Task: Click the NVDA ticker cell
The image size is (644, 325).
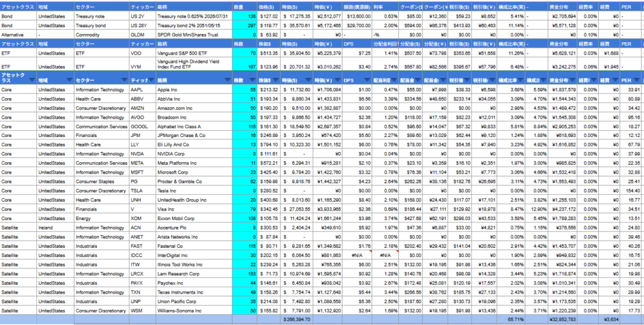Action: click(x=143, y=154)
